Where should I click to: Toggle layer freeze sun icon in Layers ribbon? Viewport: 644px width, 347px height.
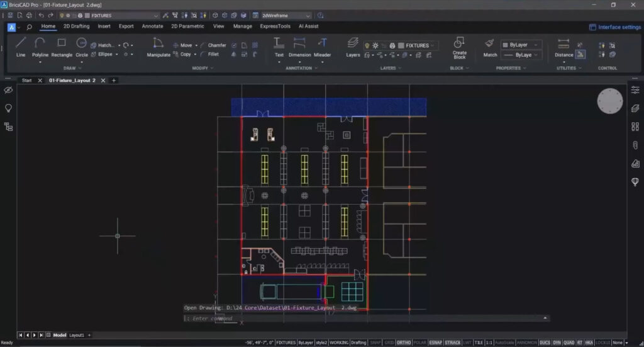tap(375, 45)
